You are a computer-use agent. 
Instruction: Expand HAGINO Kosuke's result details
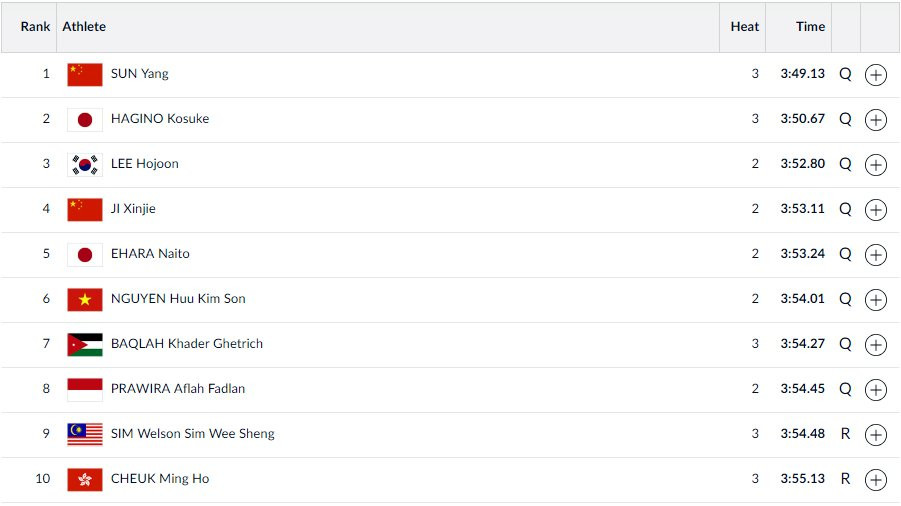point(875,120)
